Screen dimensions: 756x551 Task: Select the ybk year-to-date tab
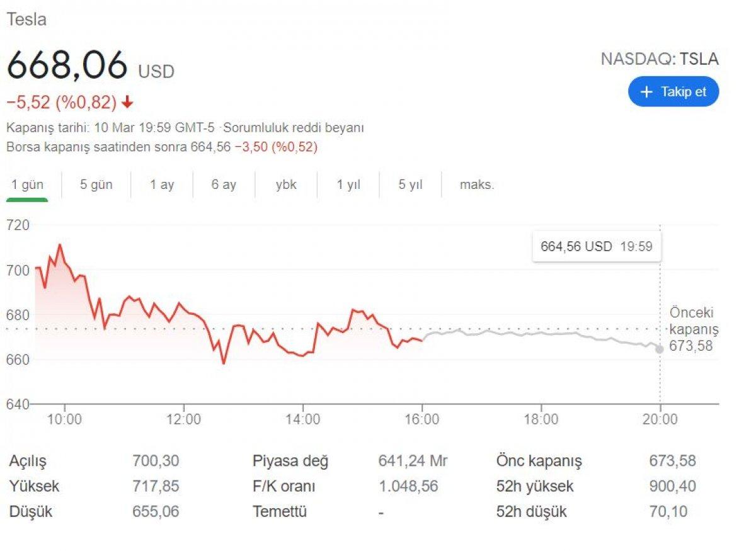(x=286, y=185)
